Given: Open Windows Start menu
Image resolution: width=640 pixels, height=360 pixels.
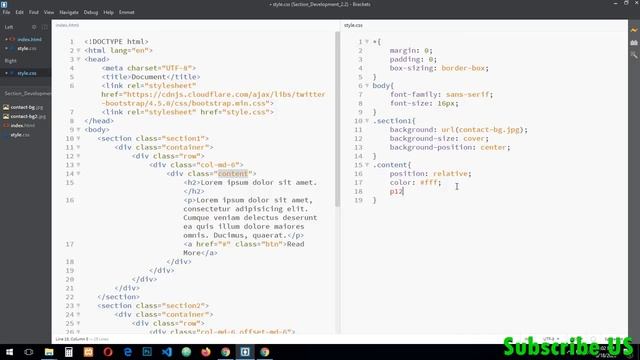Looking at the screenshot, I should coord(9,352).
